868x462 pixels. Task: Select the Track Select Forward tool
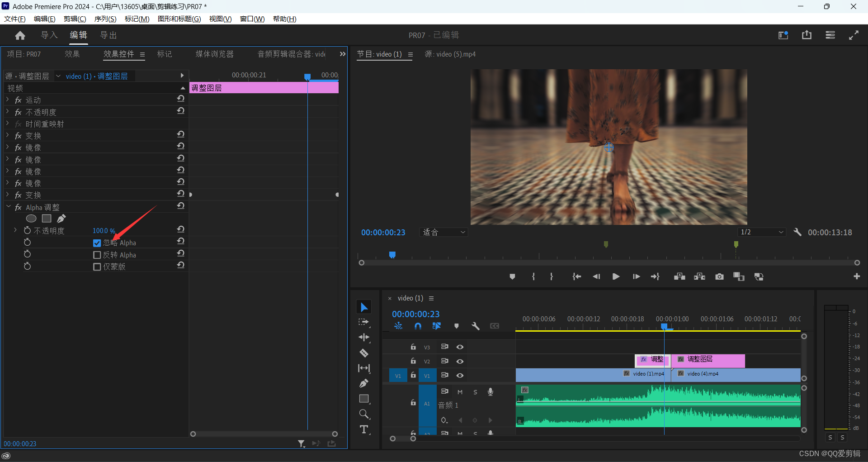[364, 322]
